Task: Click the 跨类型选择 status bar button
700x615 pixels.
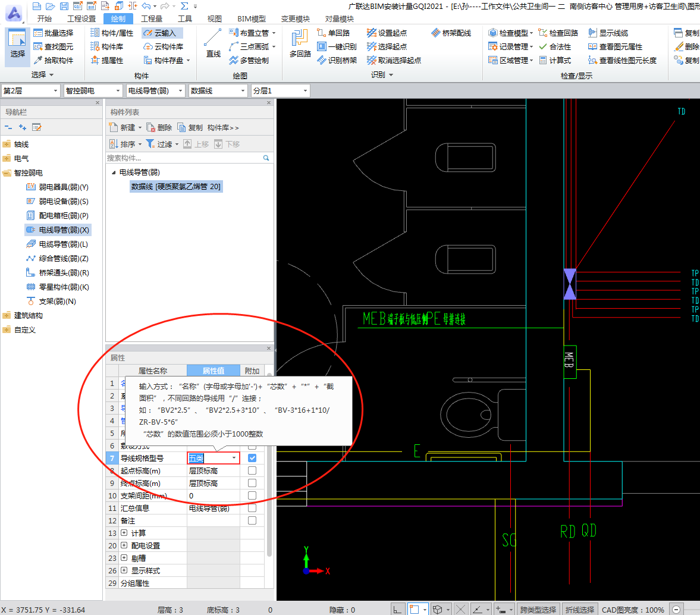Action: [x=538, y=610]
